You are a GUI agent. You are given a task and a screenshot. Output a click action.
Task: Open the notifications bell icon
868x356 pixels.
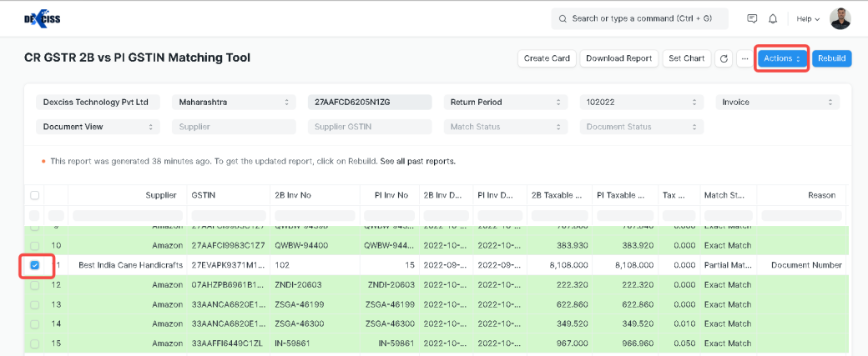point(773,18)
